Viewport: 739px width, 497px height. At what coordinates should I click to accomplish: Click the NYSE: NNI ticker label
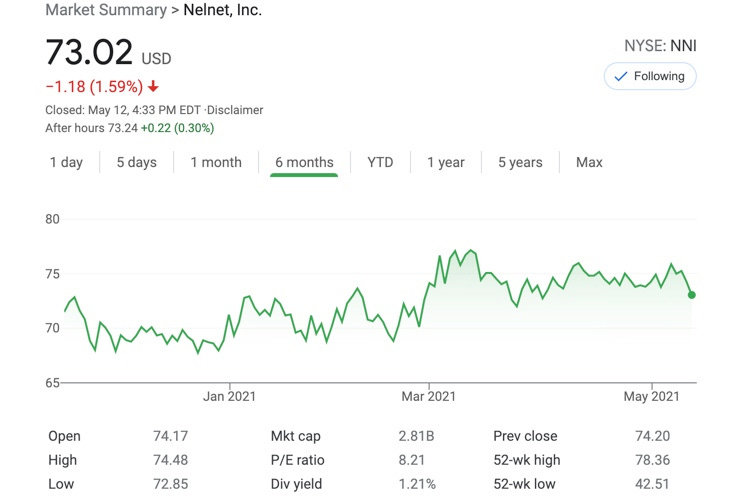coord(660,46)
